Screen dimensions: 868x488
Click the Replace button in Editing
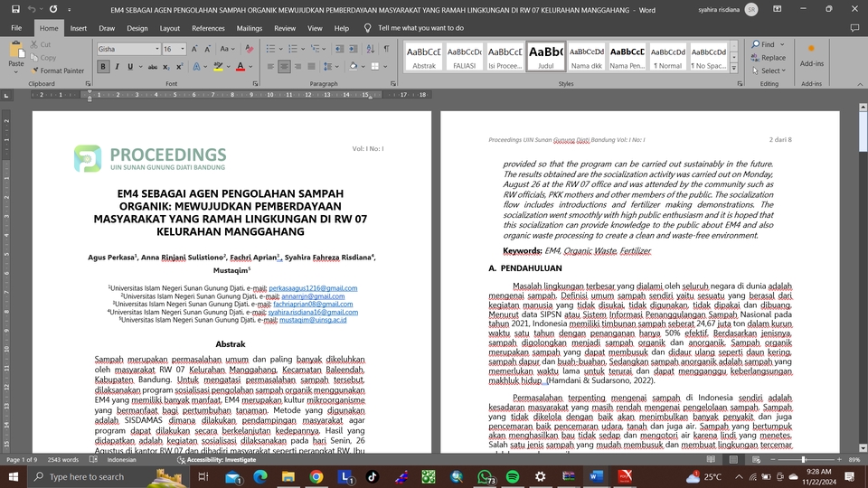pyautogui.click(x=773, y=57)
